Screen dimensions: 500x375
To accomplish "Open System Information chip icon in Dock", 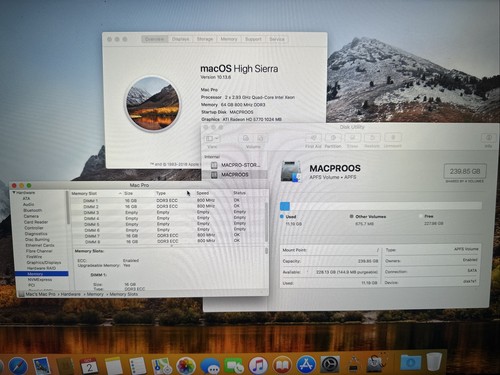I will point(354,364).
